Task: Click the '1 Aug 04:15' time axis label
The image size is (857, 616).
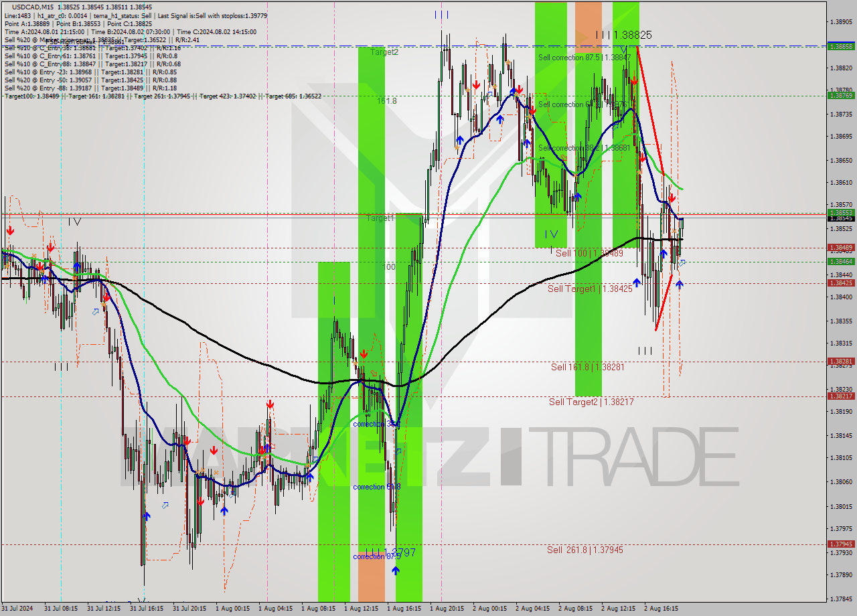Action: (275, 609)
